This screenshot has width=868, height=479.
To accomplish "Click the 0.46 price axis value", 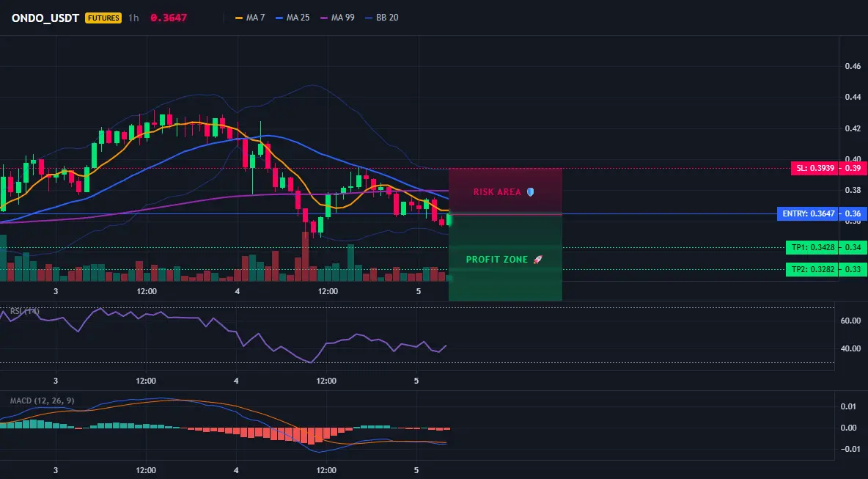I will point(853,67).
